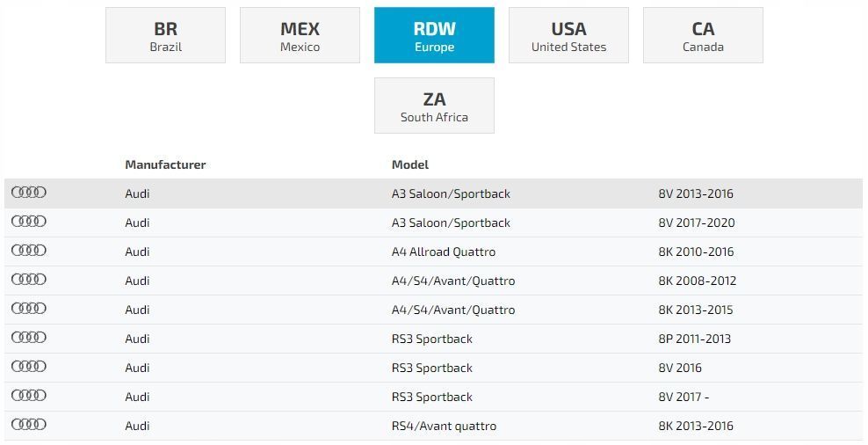The image size is (868, 445).
Task: Select the BR Brazil region tab
Action: pyautogui.click(x=165, y=35)
